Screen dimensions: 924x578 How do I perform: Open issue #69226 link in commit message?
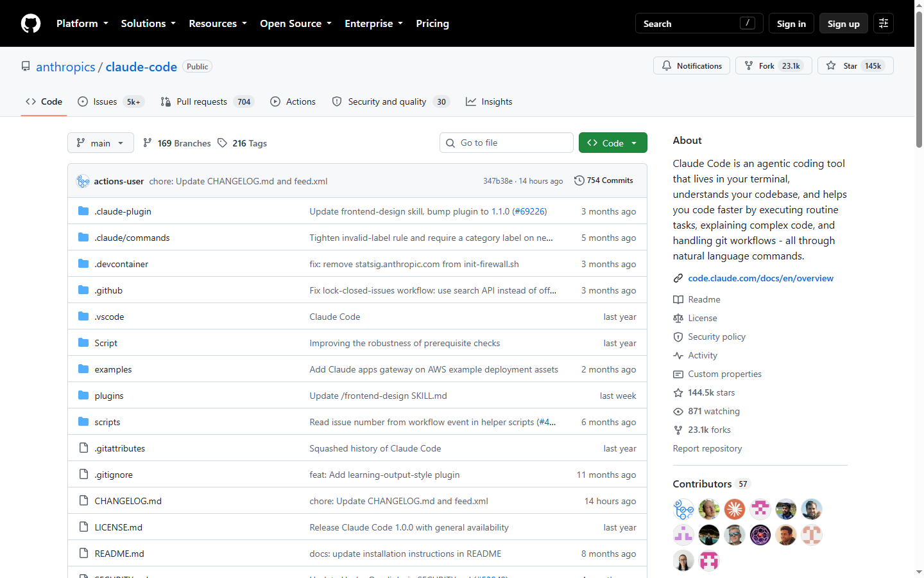tap(529, 211)
